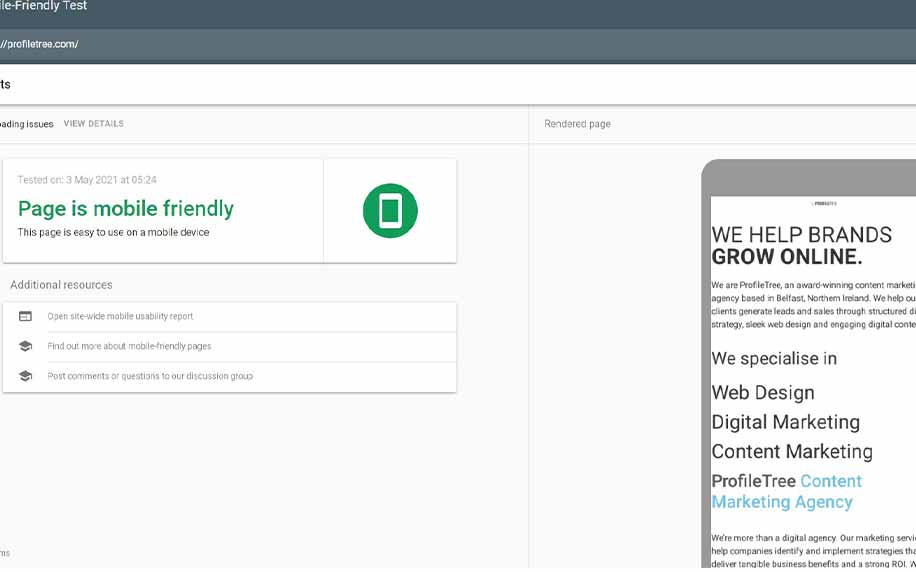The image size is (916, 572).
Task: Click the Content Marketing Agency blue heading
Action: coord(787,491)
